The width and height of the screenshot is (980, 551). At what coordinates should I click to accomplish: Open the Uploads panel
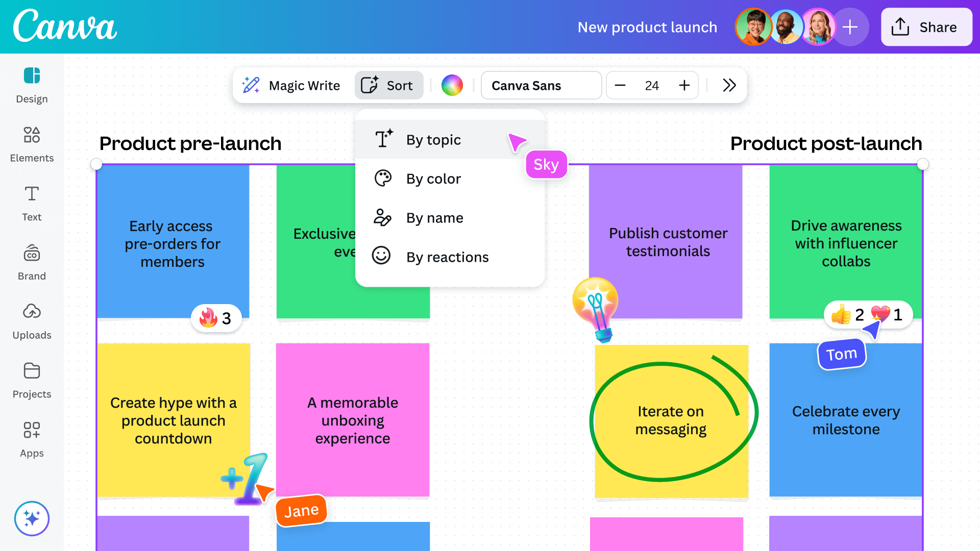point(31,320)
